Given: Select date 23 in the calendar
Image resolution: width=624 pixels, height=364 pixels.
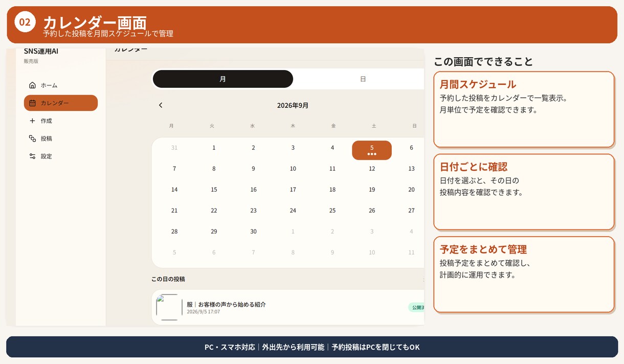Looking at the screenshot, I should tap(253, 211).
